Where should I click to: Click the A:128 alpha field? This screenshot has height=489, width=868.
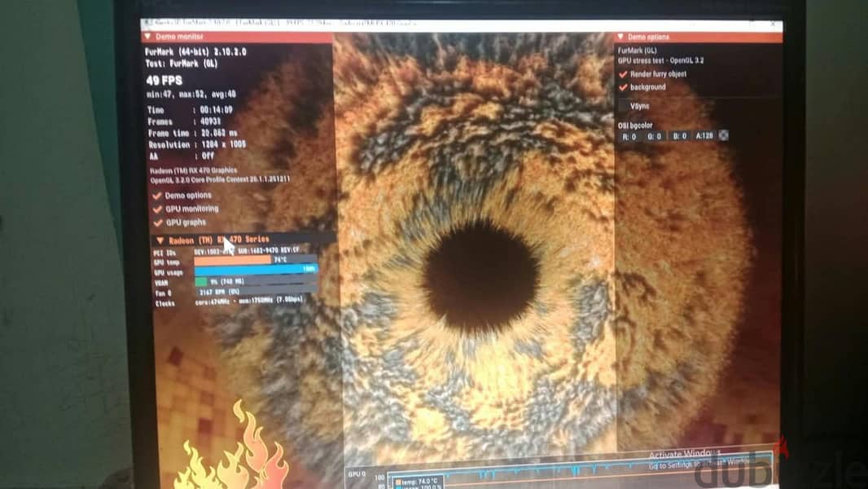coord(704,135)
